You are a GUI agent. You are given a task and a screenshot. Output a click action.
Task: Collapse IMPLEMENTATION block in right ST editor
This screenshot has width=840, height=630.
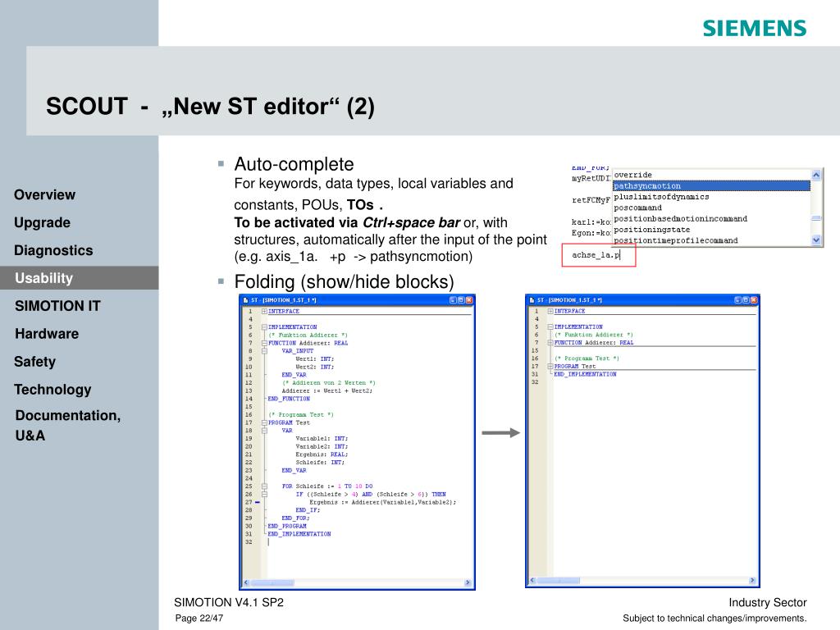550,326
